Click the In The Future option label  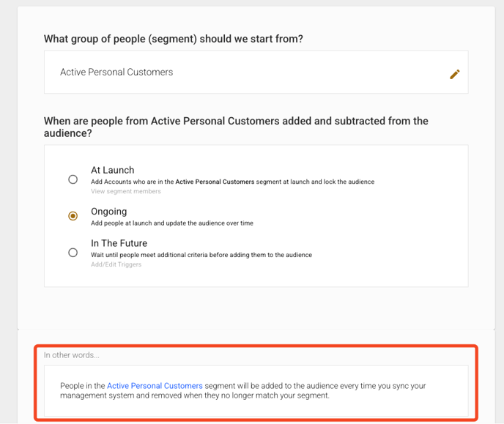point(119,243)
